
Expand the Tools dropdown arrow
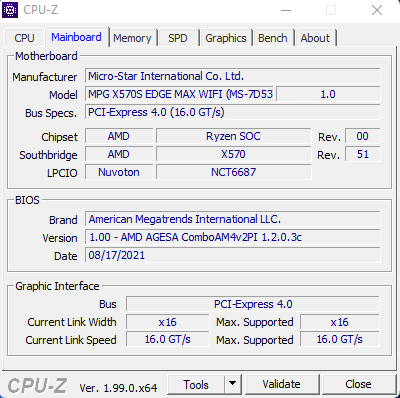coord(233,385)
